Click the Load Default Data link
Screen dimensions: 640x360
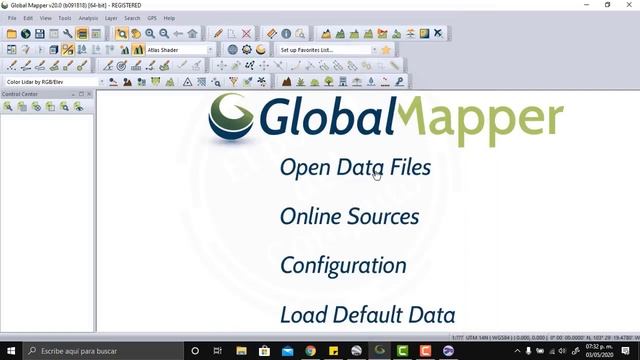click(x=367, y=315)
